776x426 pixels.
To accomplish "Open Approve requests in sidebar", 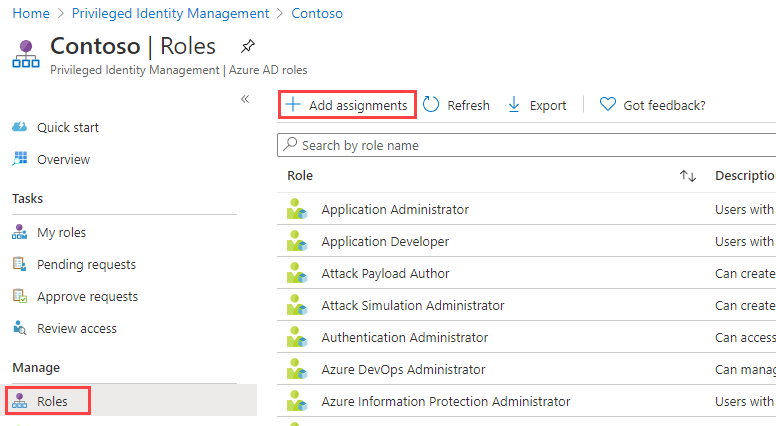I will point(87,297).
